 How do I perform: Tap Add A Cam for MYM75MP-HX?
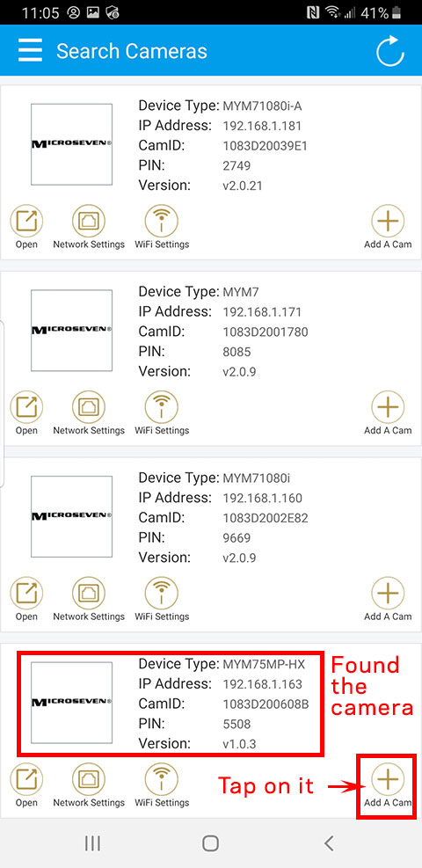[387, 785]
